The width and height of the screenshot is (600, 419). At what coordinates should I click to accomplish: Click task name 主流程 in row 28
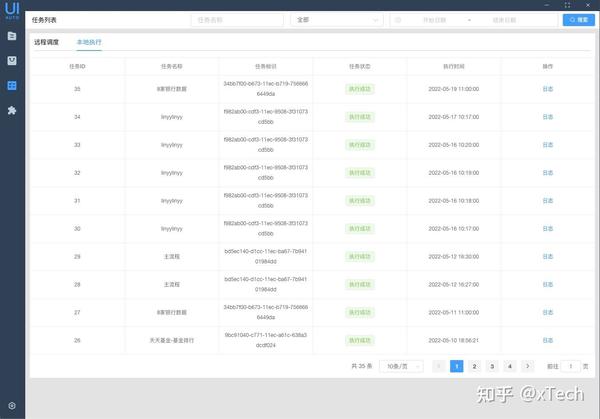point(172,284)
